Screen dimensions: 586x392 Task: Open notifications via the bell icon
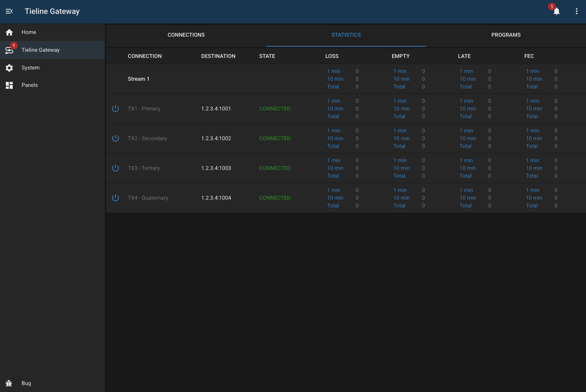[x=556, y=11]
